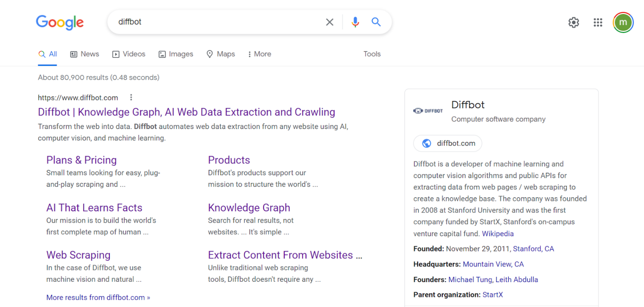Click the Diffbot knowledge panel title

pyautogui.click(x=468, y=105)
